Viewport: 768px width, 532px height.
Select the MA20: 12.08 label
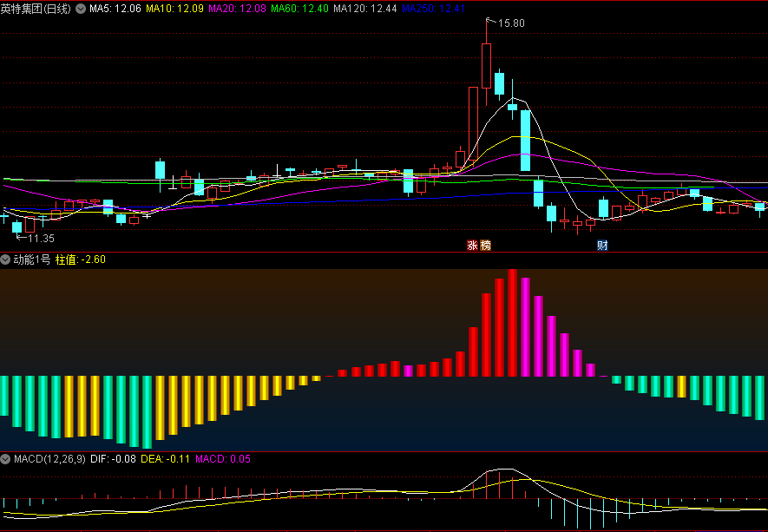pos(238,9)
